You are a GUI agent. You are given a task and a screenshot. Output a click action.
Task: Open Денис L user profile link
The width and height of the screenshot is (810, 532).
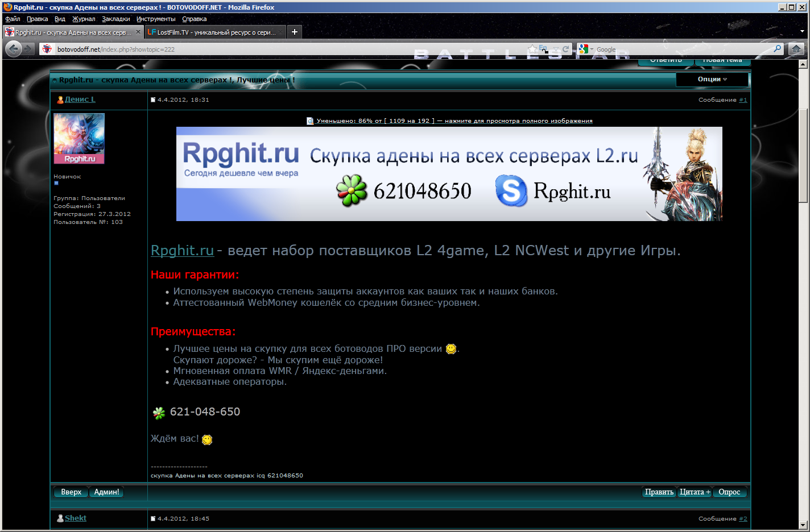[80, 99]
